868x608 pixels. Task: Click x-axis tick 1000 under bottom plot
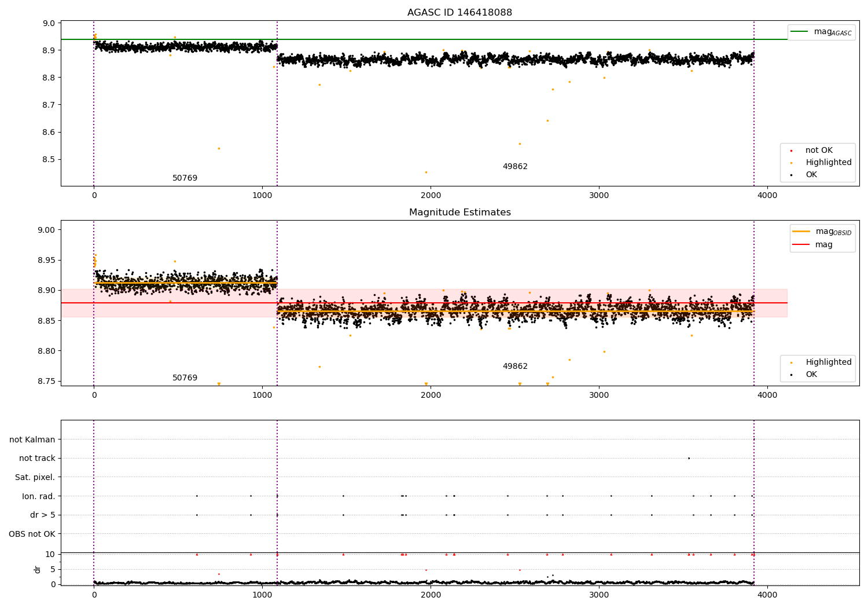pyautogui.click(x=262, y=595)
